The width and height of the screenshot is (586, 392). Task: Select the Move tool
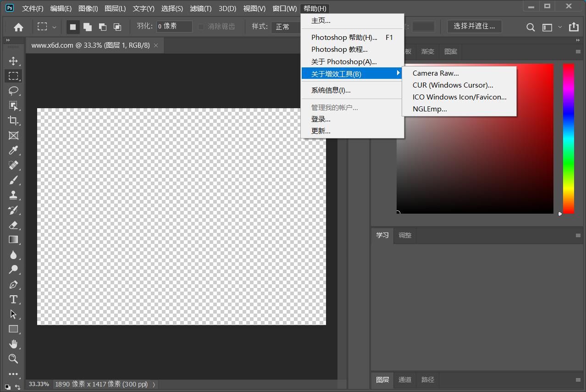point(13,61)
